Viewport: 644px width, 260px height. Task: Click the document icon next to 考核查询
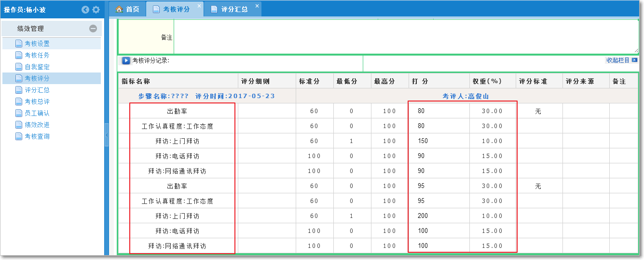pos(19,136)
